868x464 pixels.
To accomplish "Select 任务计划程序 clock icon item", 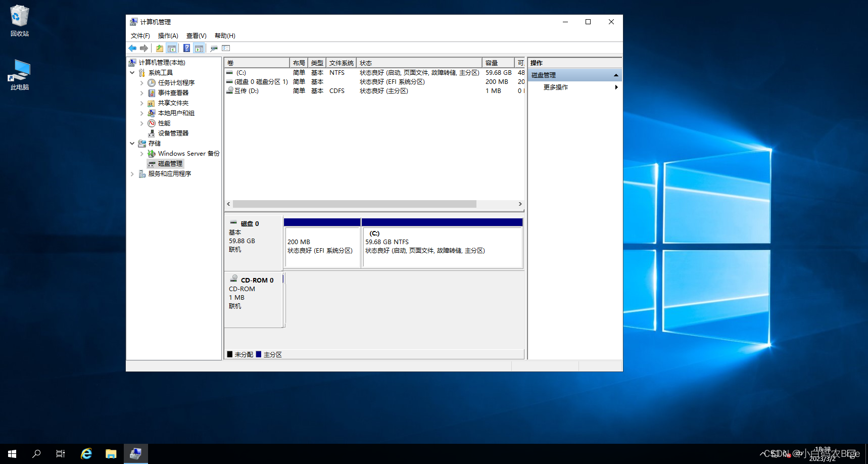I will pos(152,83).
